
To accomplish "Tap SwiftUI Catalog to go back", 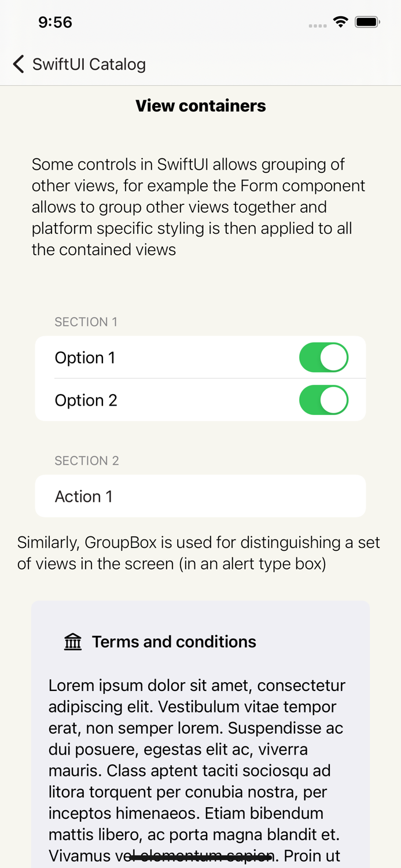I will 88,64.
